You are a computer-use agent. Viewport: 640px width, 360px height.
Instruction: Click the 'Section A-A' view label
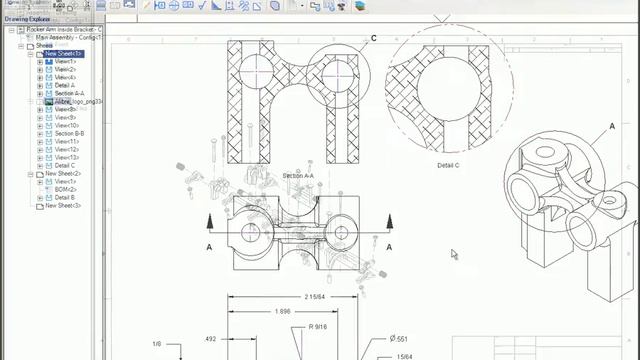[298, 176]
